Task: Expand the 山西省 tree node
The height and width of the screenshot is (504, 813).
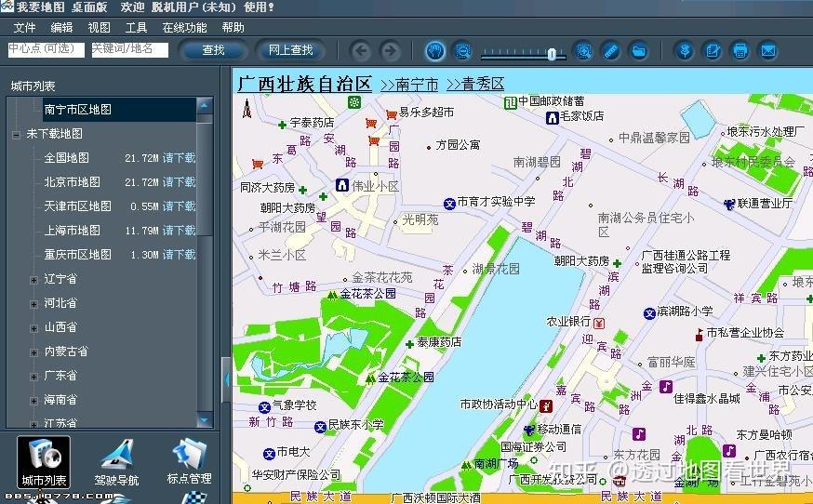Action: pos(33,328)
